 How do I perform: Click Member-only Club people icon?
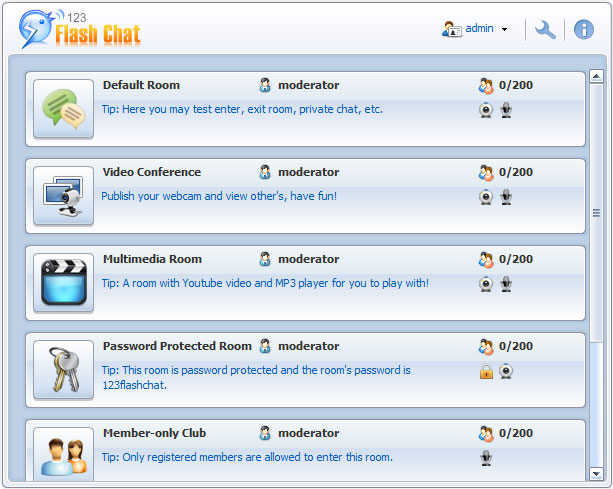click(63, 454)
